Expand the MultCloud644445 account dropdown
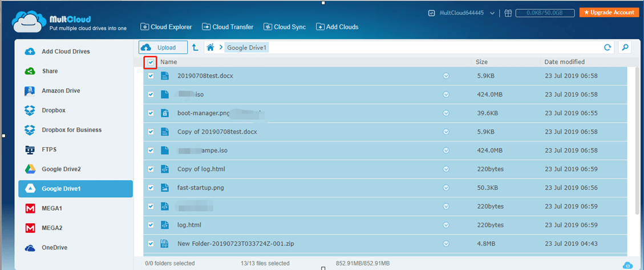Viewport: 644px width, 270px height. 492,13
